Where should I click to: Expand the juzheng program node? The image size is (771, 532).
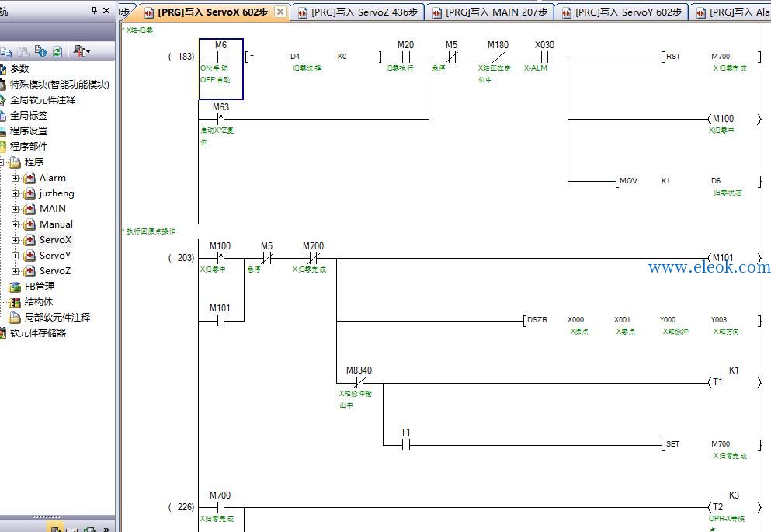click(x=16, y=193)
